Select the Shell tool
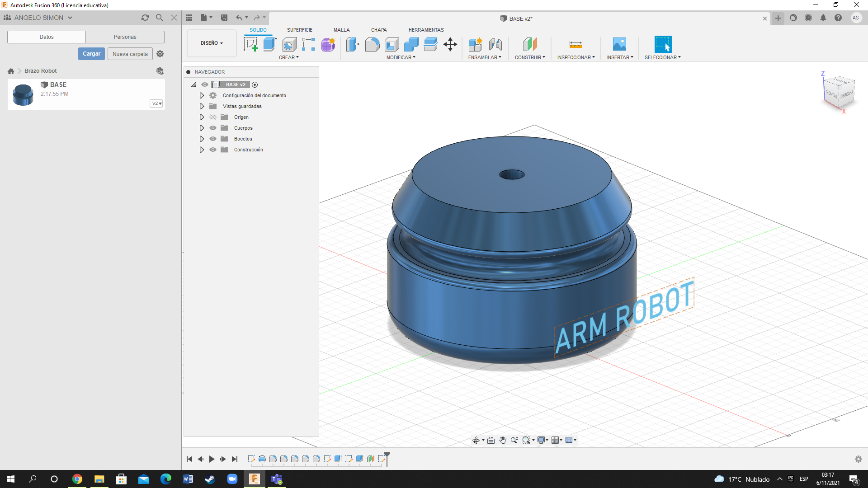This screenshot has height=488, width=868. [x=392, y=44]
